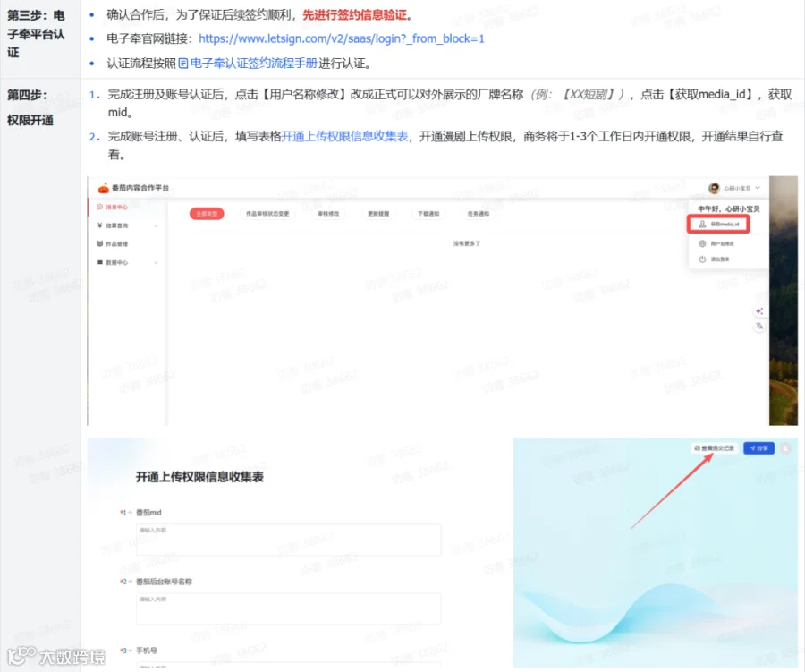Image resolution: width=805 pixels, height=672 pixels.
Task: Click the 数据中心 icon
Action: pyautogui.click(x=99, y=262)
